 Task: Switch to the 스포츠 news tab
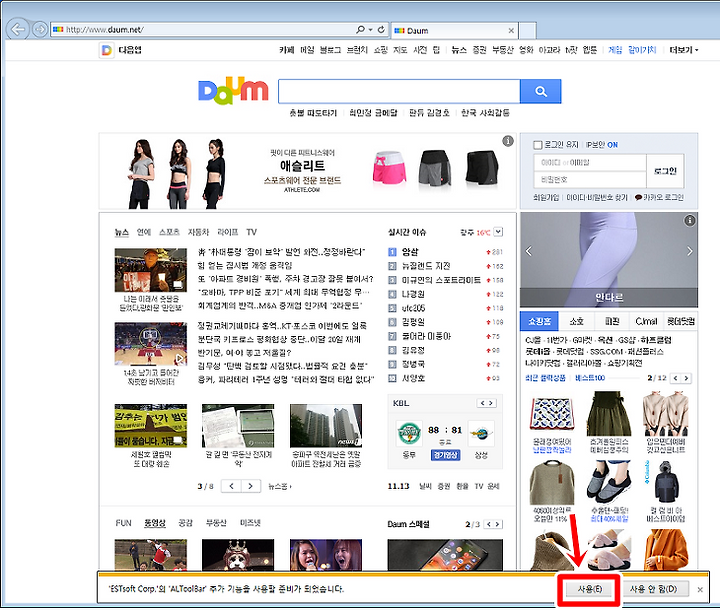[169, 232]
